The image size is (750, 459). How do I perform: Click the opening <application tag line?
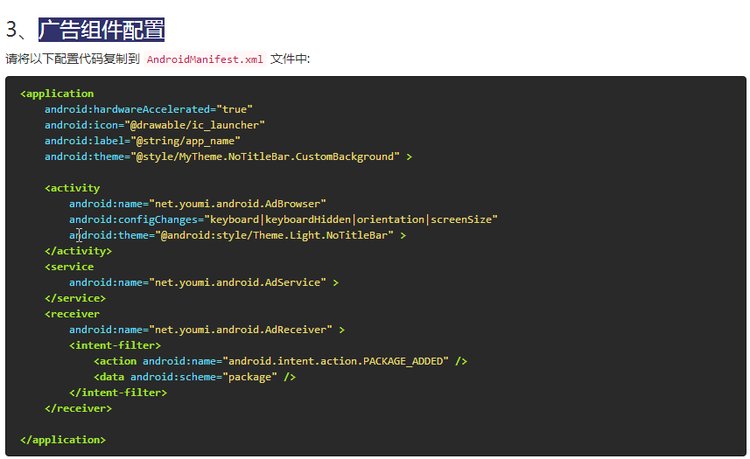(x=57, y=94)
